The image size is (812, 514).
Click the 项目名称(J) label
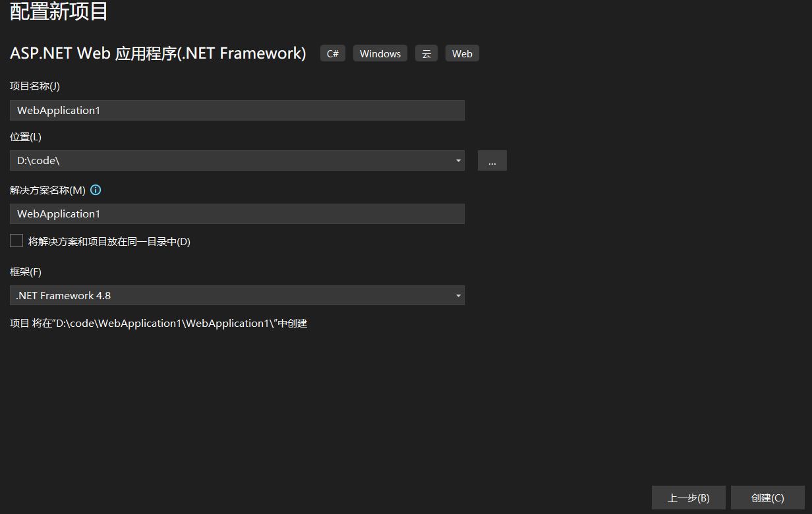[35, 86]
